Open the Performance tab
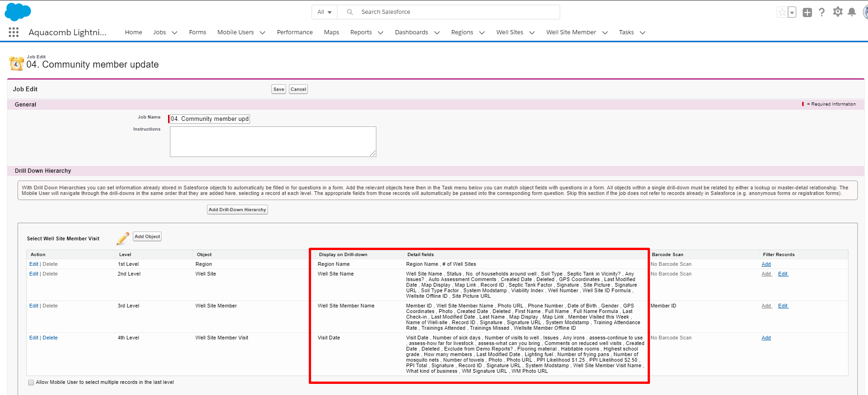Screen dimensions: 868x395 [295, 32]
